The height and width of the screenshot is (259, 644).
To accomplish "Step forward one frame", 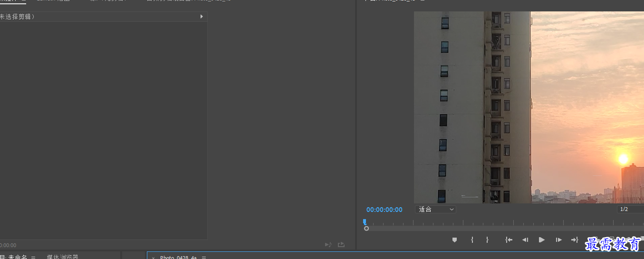I will click(x=559, y=240).
